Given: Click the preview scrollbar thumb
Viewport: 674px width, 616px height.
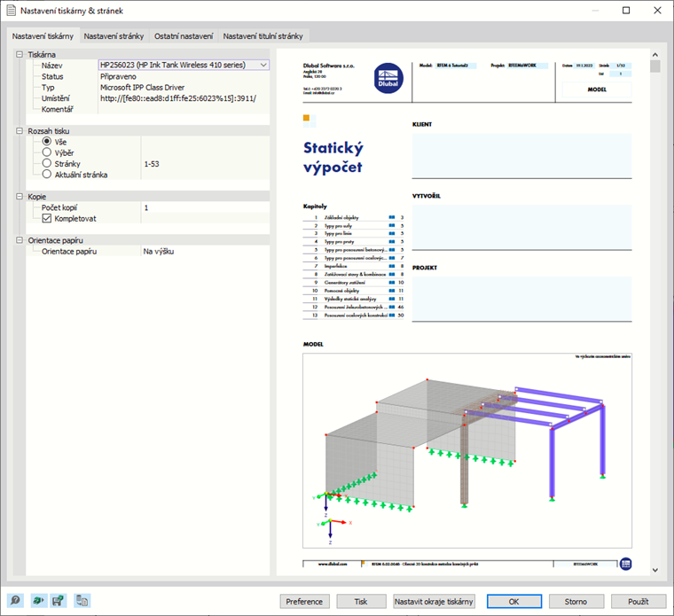Looking at the screenshot, I should 655,66.
